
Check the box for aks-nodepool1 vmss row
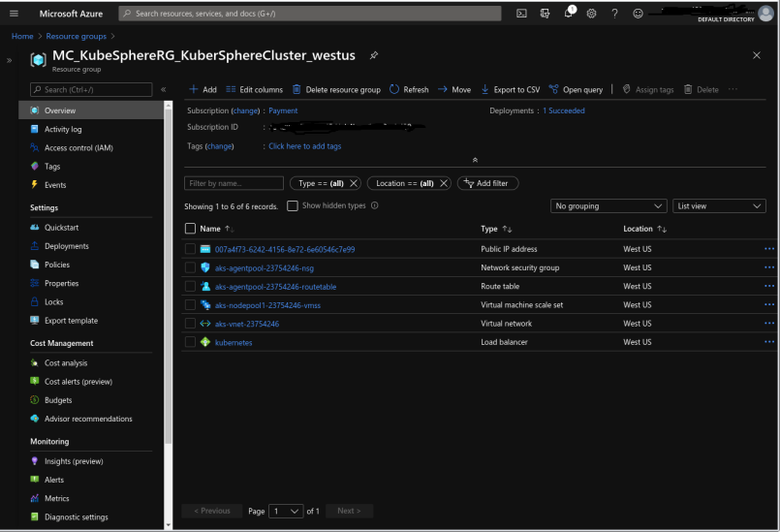(190, 304)
